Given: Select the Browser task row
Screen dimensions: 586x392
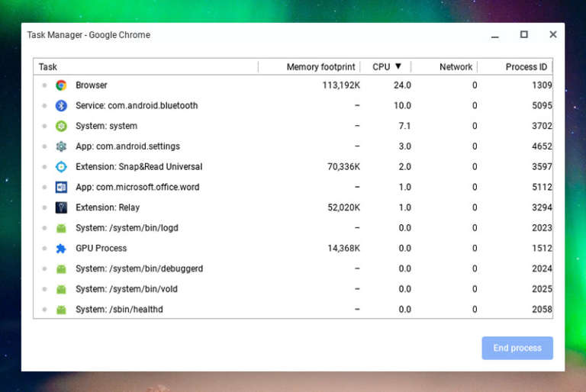Looking at the screenshot, I should click(293, 85).
